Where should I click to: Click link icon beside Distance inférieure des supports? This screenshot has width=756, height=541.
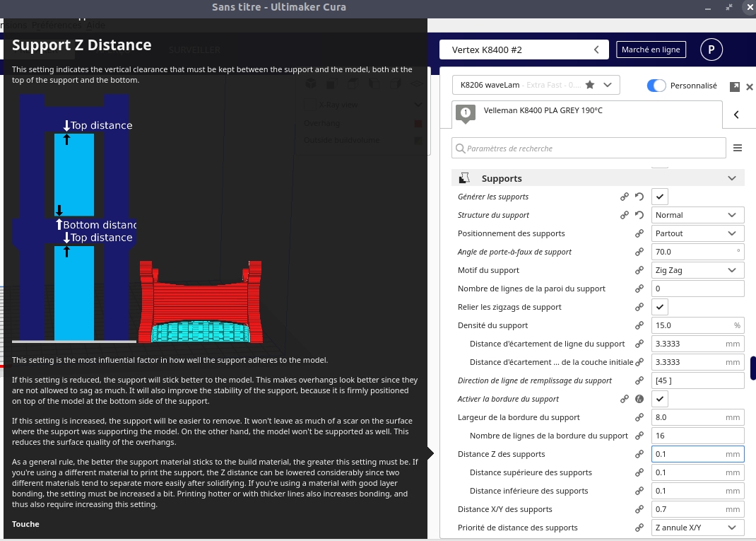(639, 491)
